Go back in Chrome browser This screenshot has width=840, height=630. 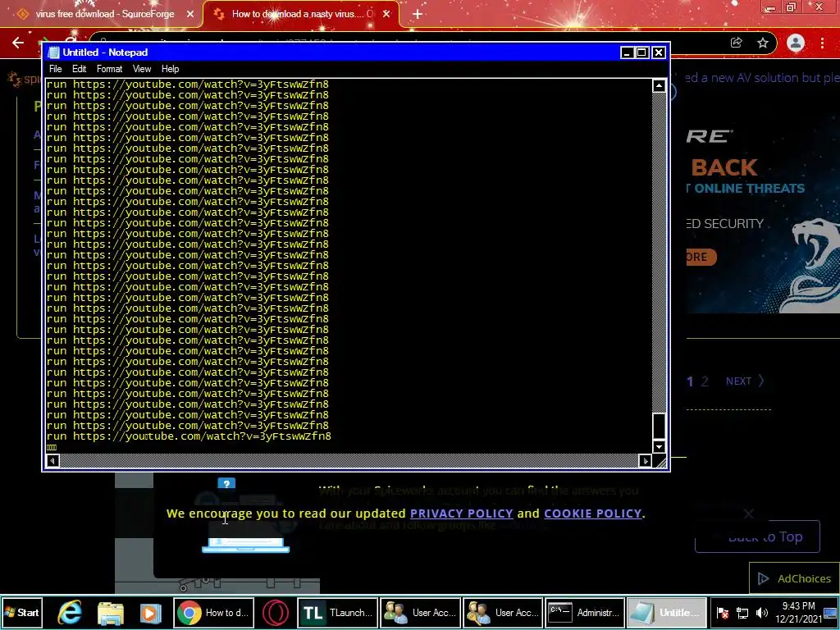click(18, 43)
